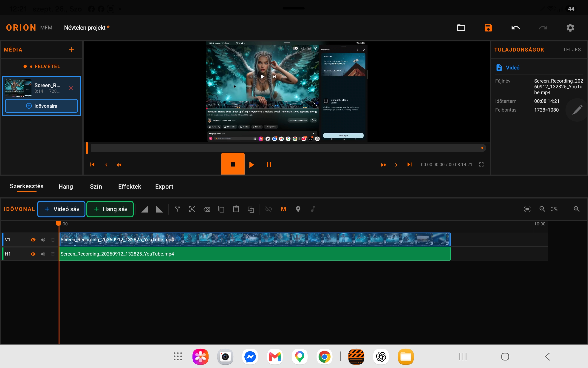
Task: Open project folder icon in header
Action: (461, 28)
